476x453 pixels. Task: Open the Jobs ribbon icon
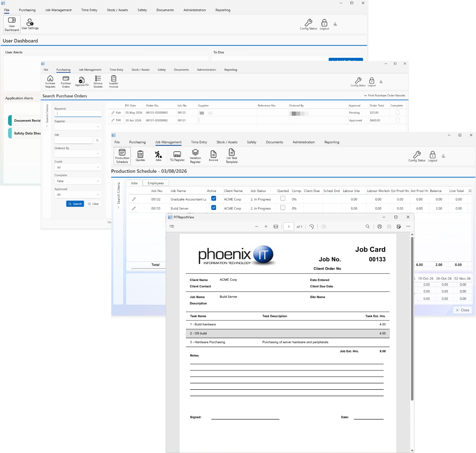pyautogui.click(x=159, y=156)
